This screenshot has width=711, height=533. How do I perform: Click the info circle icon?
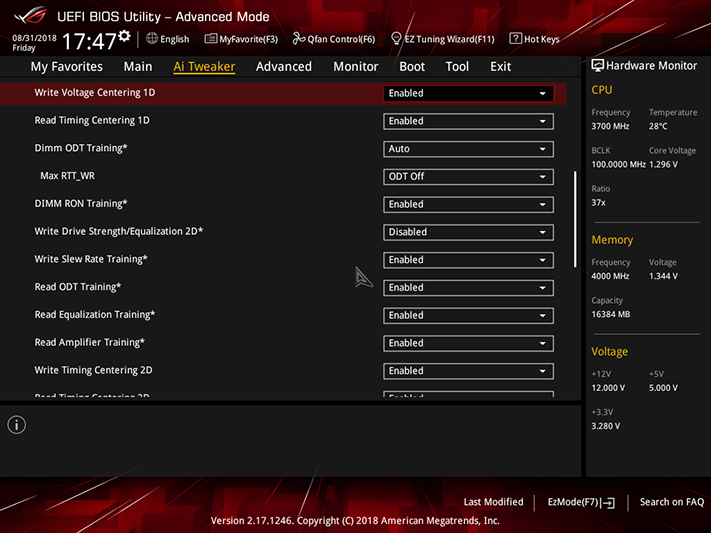pyautogui.click(x=17, y=425)
